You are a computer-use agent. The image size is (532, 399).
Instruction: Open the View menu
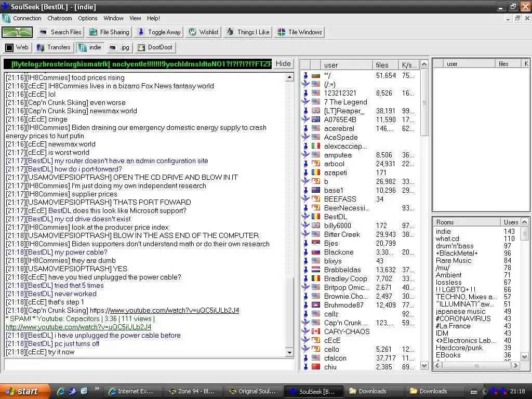coord(135,18)
